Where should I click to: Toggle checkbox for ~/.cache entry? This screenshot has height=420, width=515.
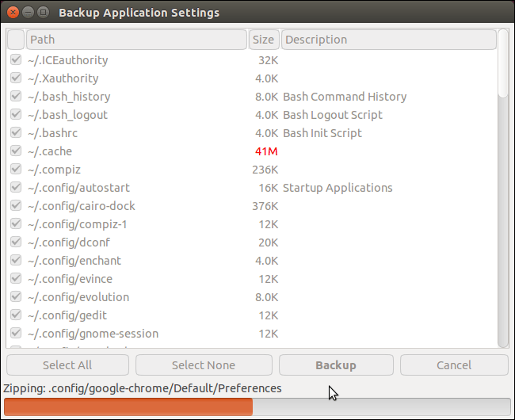(x=16, y=151)
